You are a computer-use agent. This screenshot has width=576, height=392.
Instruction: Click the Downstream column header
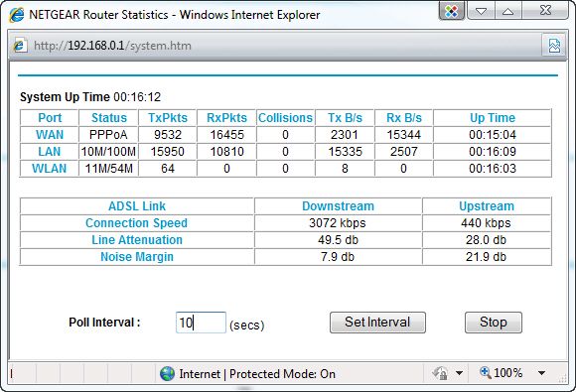pos(338,205)
